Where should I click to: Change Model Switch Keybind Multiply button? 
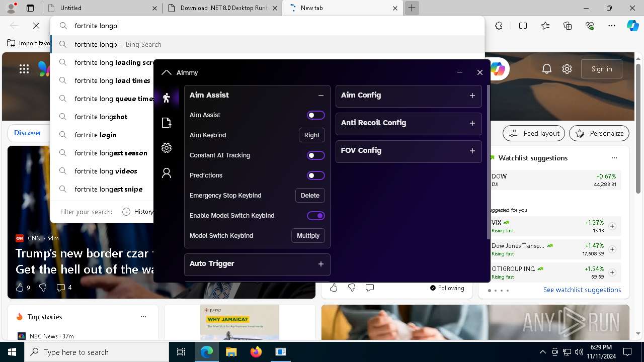pos(308,236)
